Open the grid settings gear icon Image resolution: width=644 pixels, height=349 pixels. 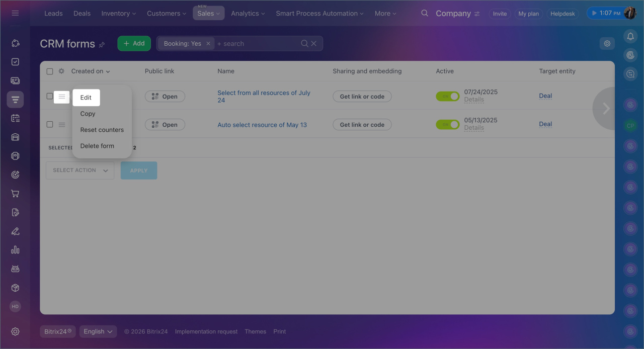[x=607, y=44]
